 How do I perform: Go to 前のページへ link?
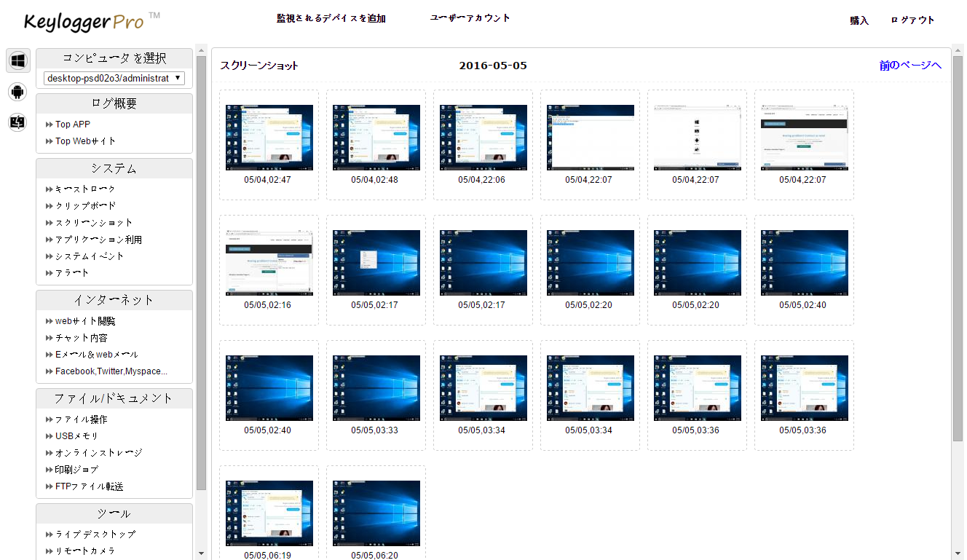tap(910, 66)
